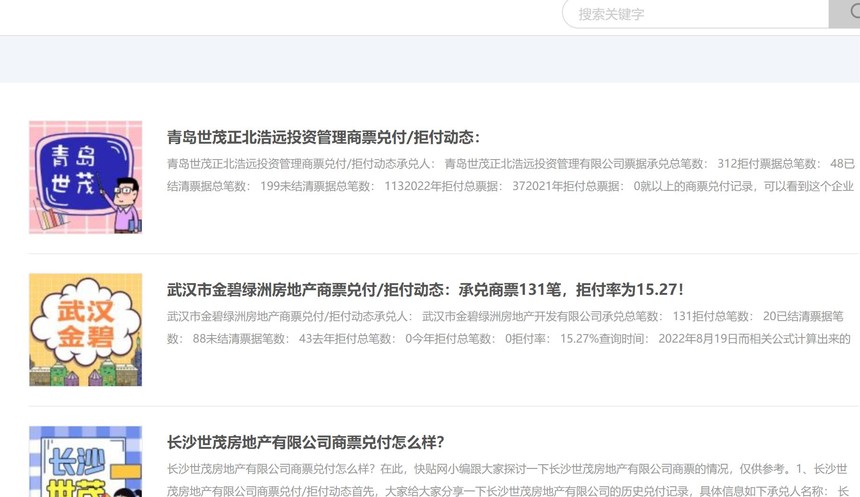This screenshot has width=860, height=497.
Task: Open the 青岛世茂 article thumbnail
Action: [x=86, y=177]
